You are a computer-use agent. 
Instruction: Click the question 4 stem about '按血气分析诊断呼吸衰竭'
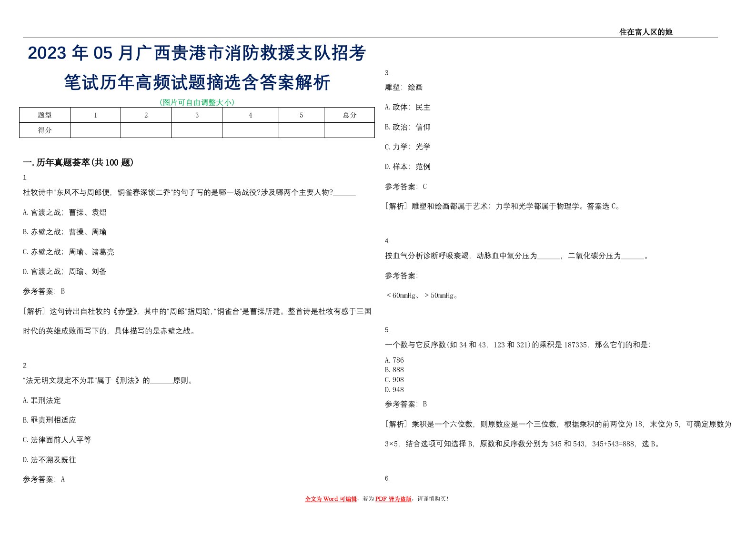tap(517, 256)
